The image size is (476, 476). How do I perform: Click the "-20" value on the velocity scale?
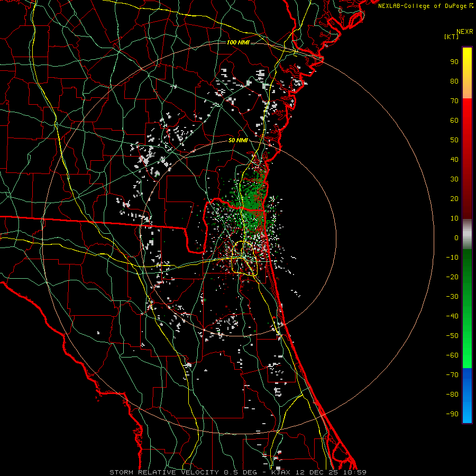tap(452, 277)
